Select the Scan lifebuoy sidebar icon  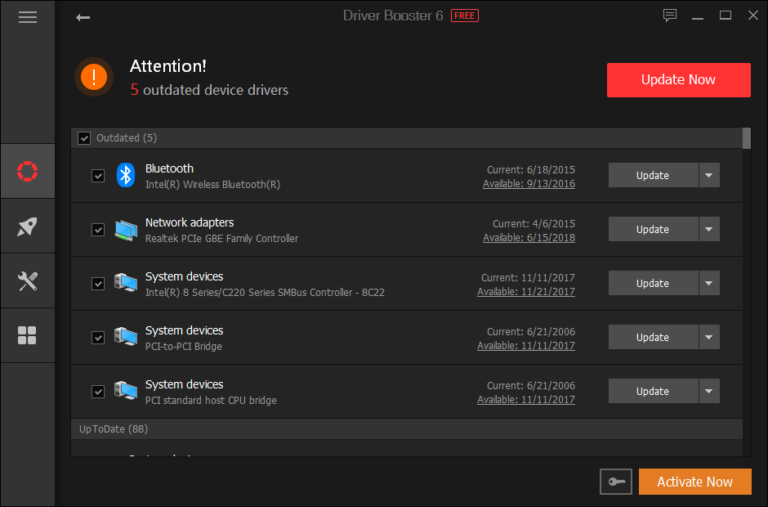(27, 171)
